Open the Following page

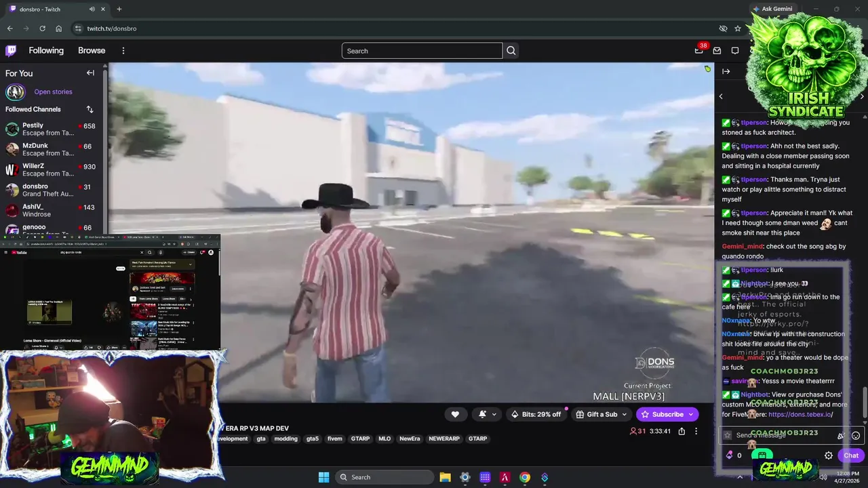(46, 51)
